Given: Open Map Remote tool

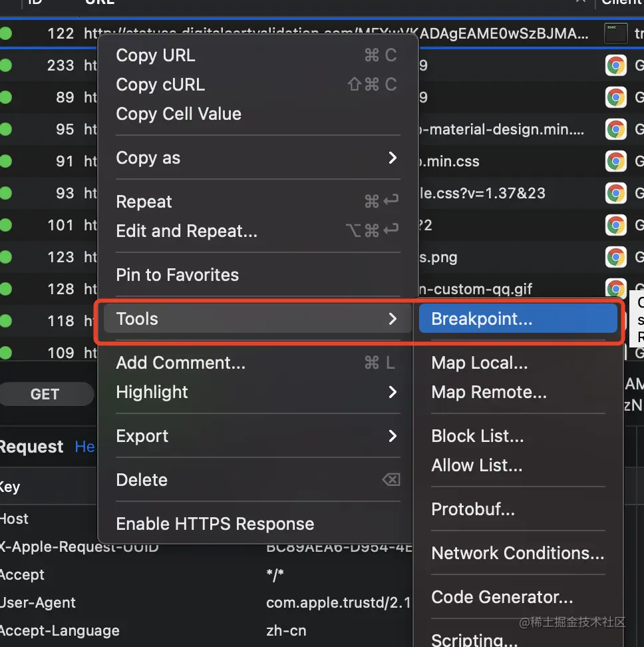Looking at the screenshot, I should click(x=518, y=392).
